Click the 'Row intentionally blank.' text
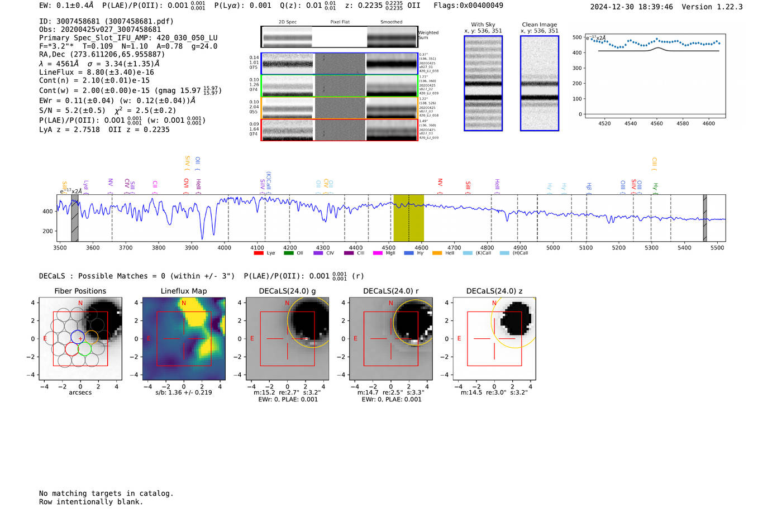 pyautogui.click(x=91, y=502)
